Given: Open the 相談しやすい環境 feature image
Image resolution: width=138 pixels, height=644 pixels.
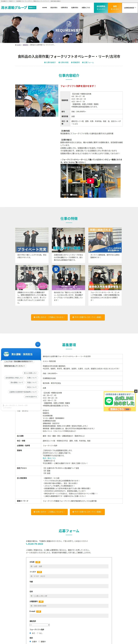Looking at the screenshot, I should [x=68, y=240].
